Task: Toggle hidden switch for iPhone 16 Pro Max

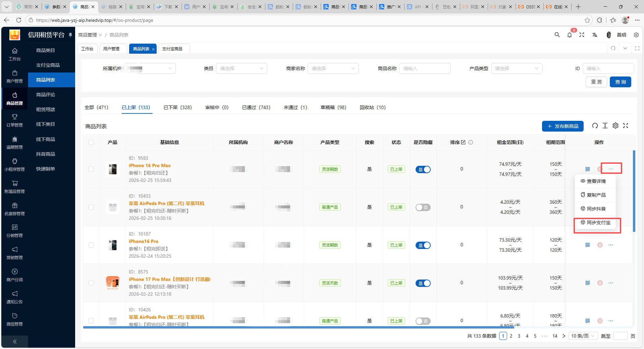Action: tap(423, 169)
